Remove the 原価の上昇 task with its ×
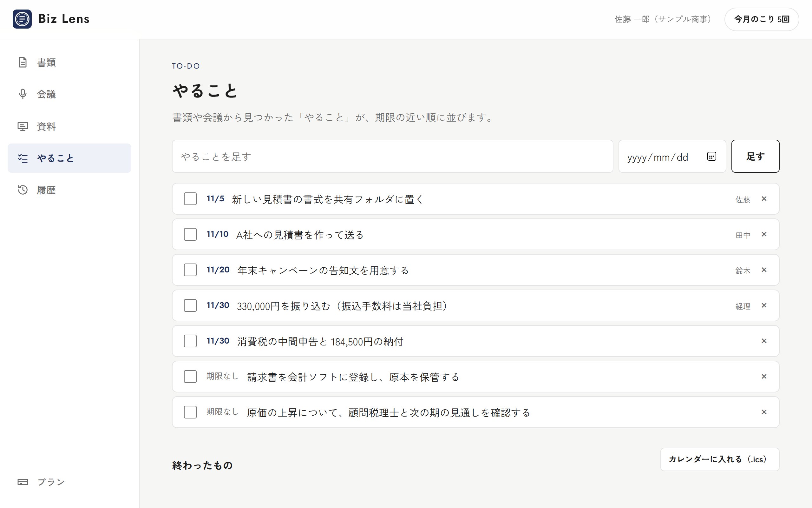Viewport: 812px width, 508px height. point(764,412)
